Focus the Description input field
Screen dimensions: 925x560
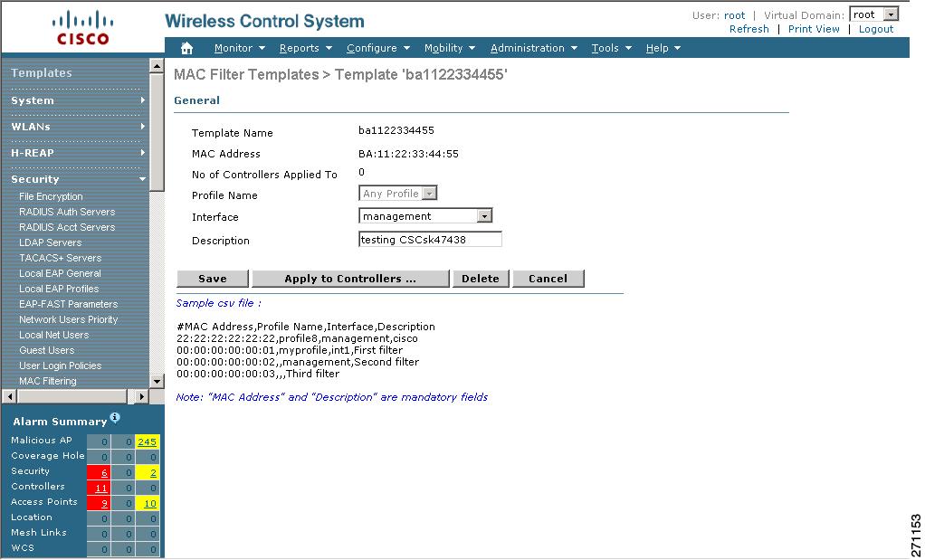point(430,240)
